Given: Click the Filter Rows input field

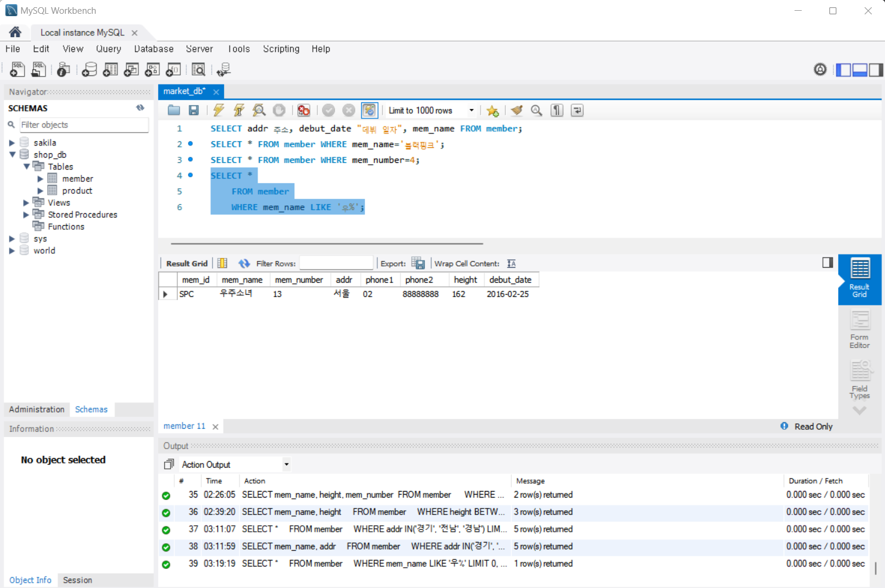Looking at the screenshot, I should coord(336,263).
